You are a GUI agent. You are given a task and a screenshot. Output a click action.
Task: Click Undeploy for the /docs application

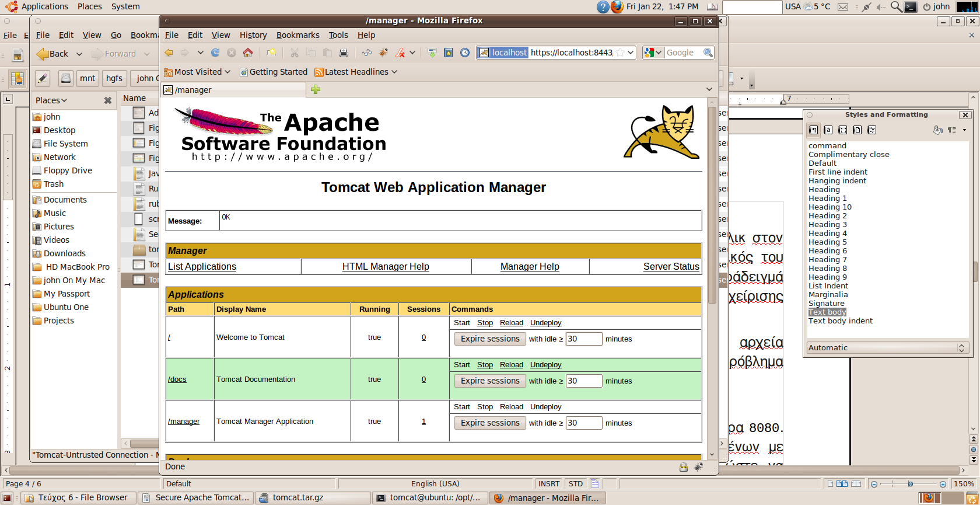tap(545, 365)
